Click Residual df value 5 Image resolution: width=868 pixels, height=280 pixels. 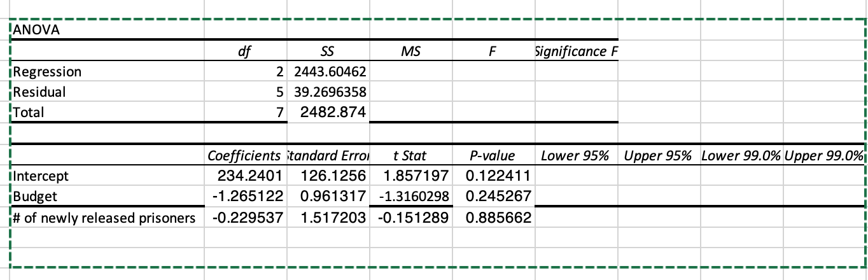(246, 92)
